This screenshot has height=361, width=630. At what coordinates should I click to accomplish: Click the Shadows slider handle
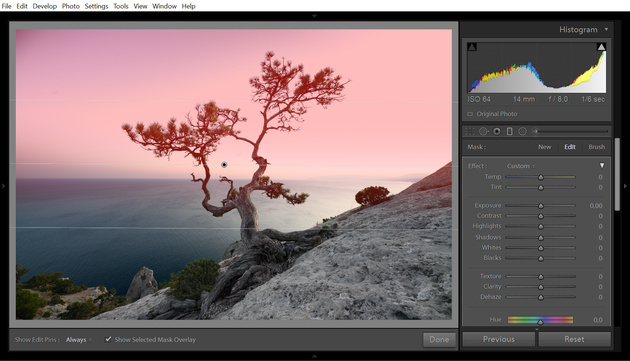[541, 238]
